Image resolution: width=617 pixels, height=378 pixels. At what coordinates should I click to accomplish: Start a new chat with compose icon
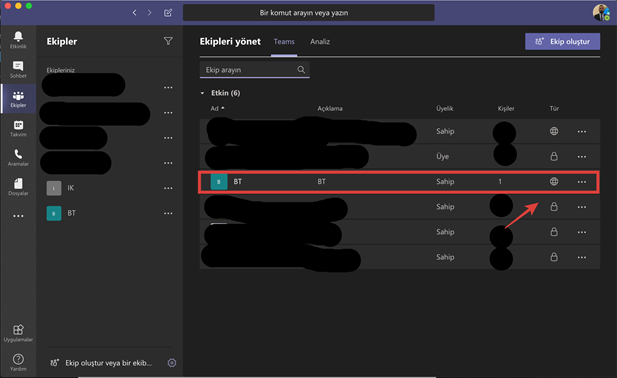click(x=168, y=13)
